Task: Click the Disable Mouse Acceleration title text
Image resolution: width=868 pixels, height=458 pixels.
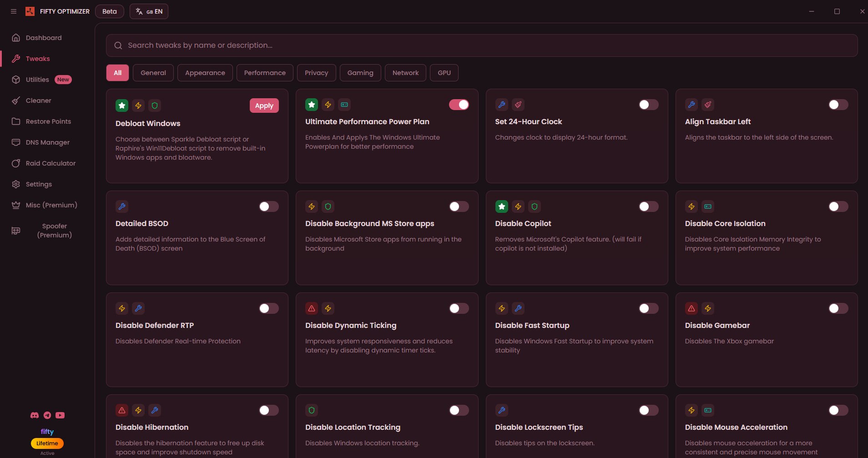Action: point(736,427)
